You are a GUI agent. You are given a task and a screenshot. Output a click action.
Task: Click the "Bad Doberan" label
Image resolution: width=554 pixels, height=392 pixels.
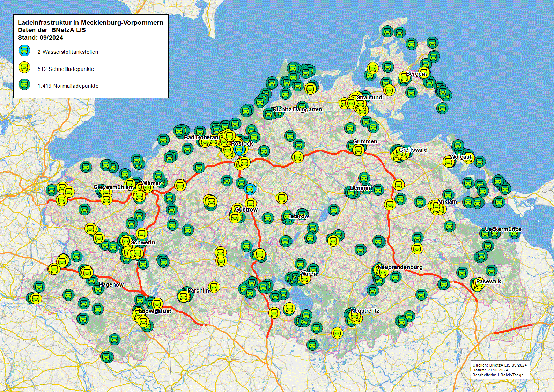(201, 137)
